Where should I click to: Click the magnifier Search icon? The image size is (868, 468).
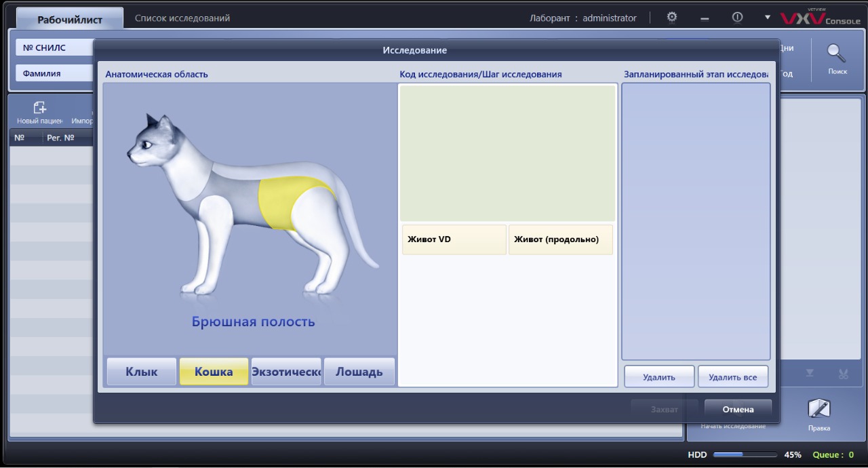pos(837,54)
